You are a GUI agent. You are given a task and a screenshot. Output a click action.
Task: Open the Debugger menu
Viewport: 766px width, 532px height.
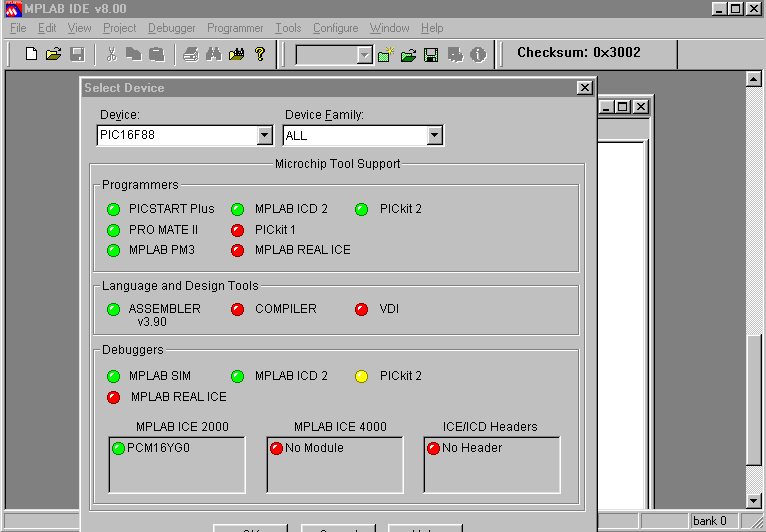171,28
